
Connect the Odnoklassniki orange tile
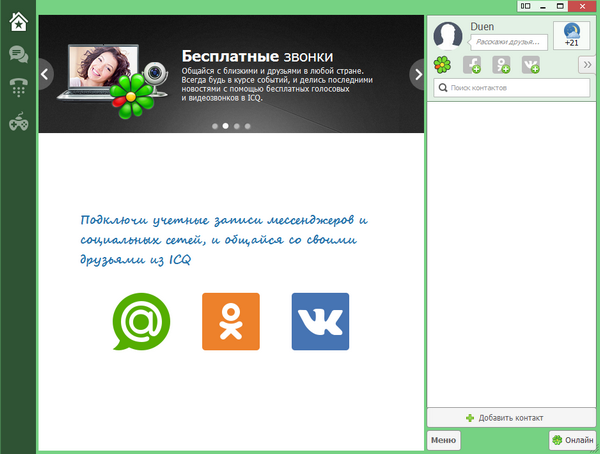230,322
